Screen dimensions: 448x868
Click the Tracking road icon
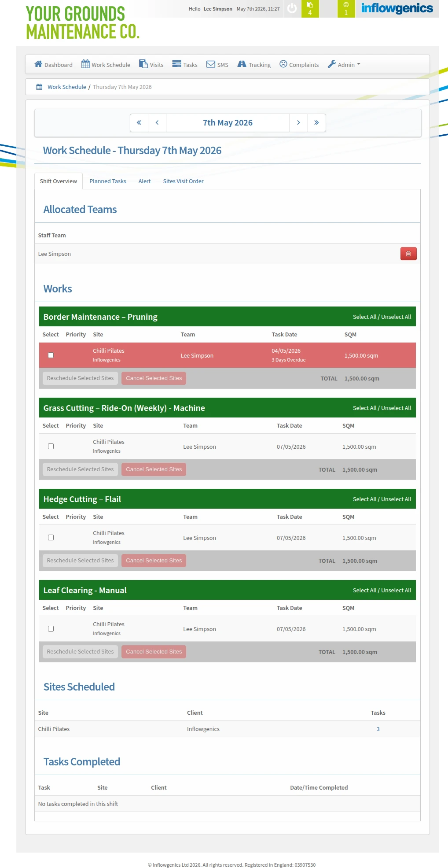(x=242, y=64)
